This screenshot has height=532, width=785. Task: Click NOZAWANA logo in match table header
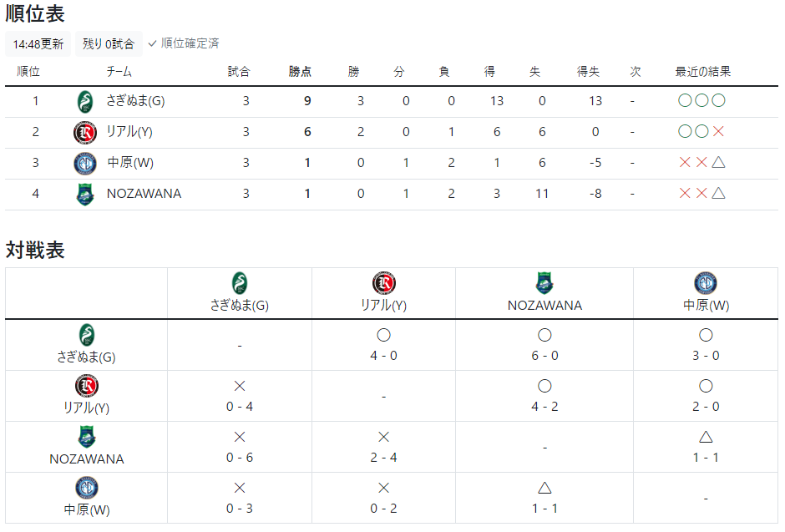tap(544, 283)
